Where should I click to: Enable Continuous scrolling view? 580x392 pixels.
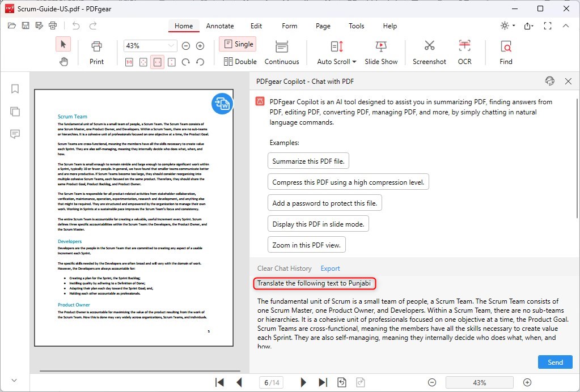point(281,53)
